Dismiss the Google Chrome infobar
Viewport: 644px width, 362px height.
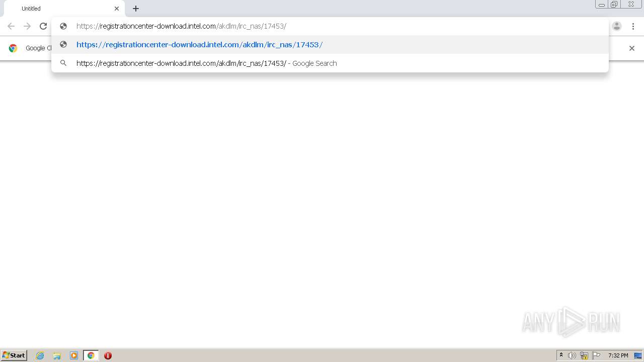click(x=632, y=48)
